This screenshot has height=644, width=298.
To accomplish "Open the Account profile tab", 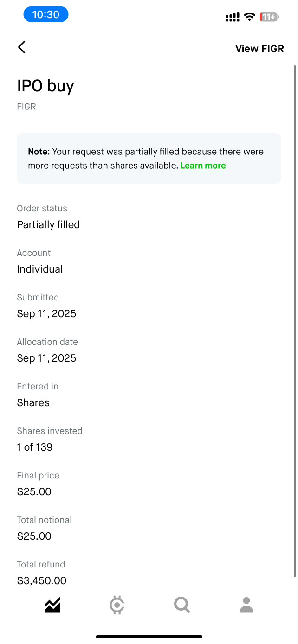I will [246, 605].
